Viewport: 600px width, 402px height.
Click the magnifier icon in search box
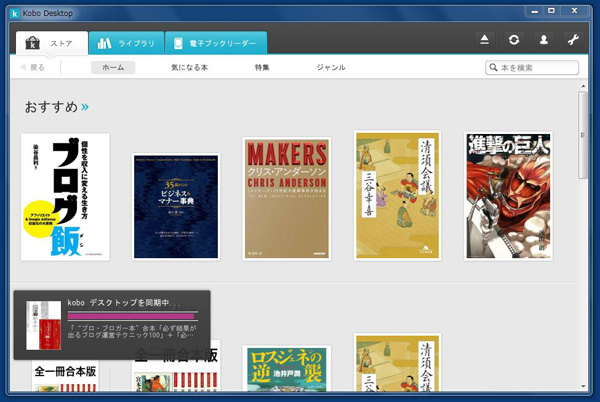494,68
